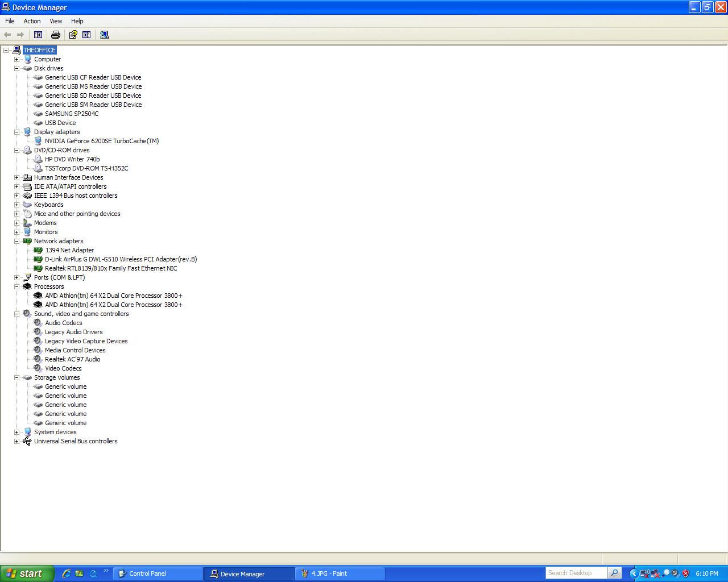Select the USB Device disk entry
This screenshot has width=728, height=582.
tap(60, 123)
